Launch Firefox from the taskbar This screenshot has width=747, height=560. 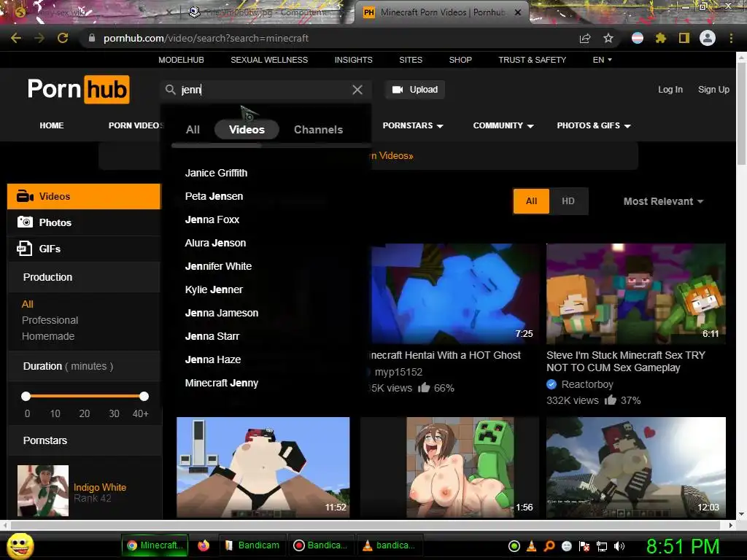tap(204, 545)
